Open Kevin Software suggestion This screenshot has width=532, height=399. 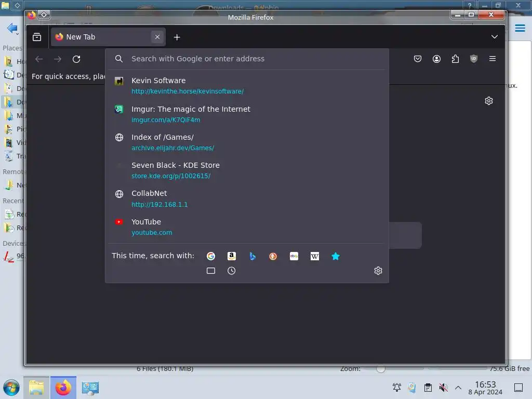point(247,86)
